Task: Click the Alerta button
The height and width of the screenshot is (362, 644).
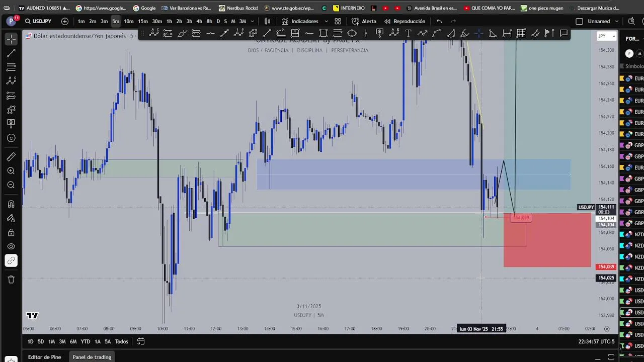Action: click(x=364, y=21)
